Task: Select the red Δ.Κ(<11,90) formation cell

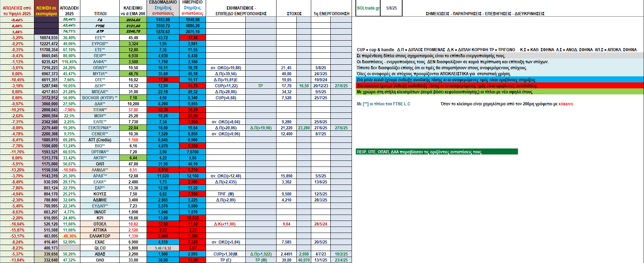Action: pos(226,224)
